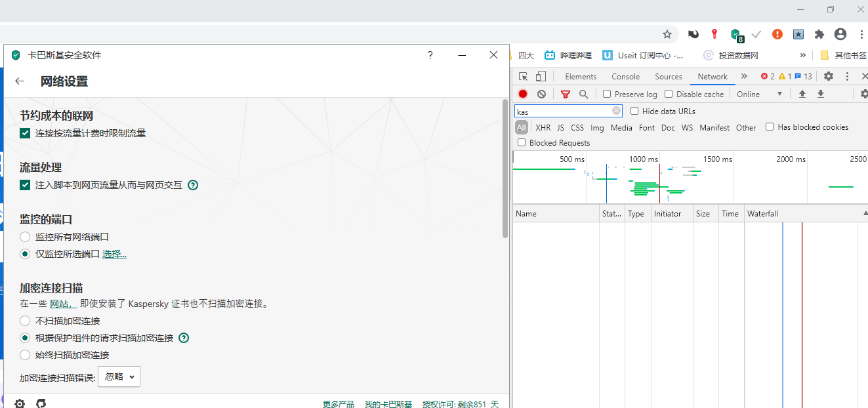Click the dark swirl extension icon

(693, 34)
